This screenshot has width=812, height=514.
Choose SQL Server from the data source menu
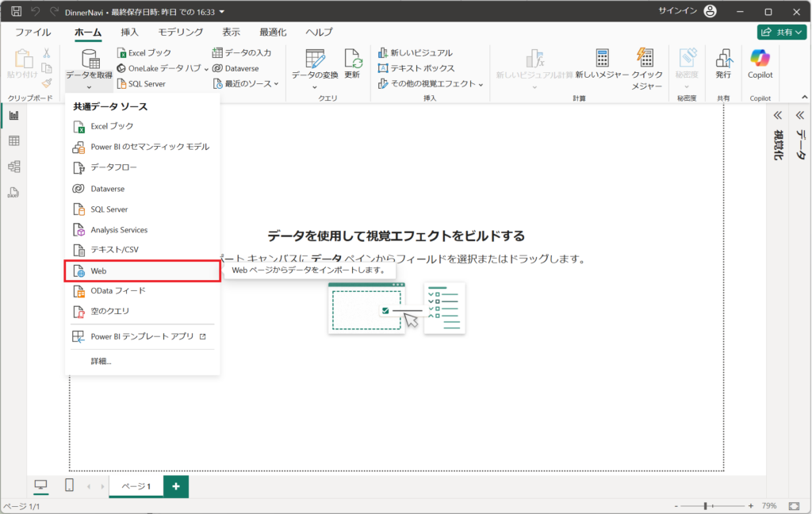point(143,209)
